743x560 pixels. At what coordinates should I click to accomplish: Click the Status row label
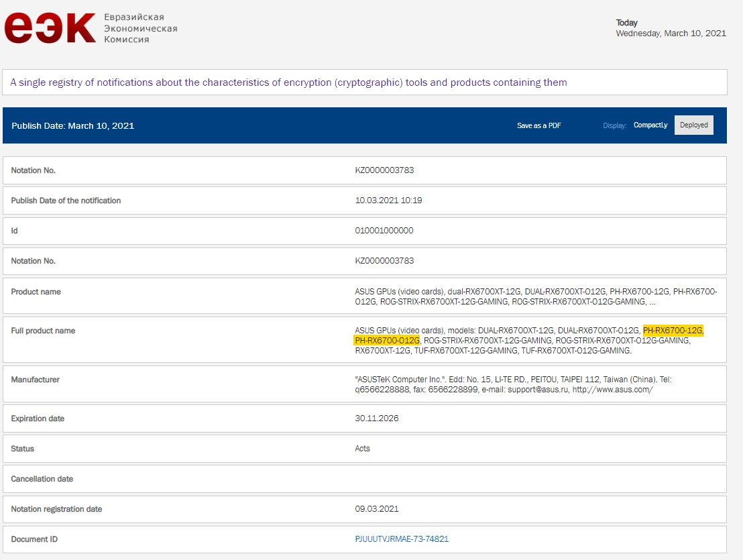tap(23, 449)
